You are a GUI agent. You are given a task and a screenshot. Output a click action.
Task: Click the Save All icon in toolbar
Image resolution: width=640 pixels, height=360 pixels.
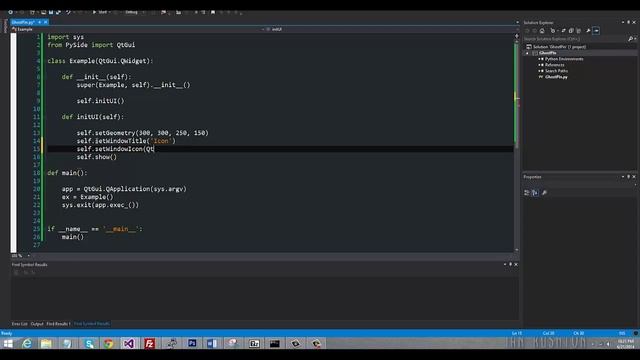[x=58, y=12]
